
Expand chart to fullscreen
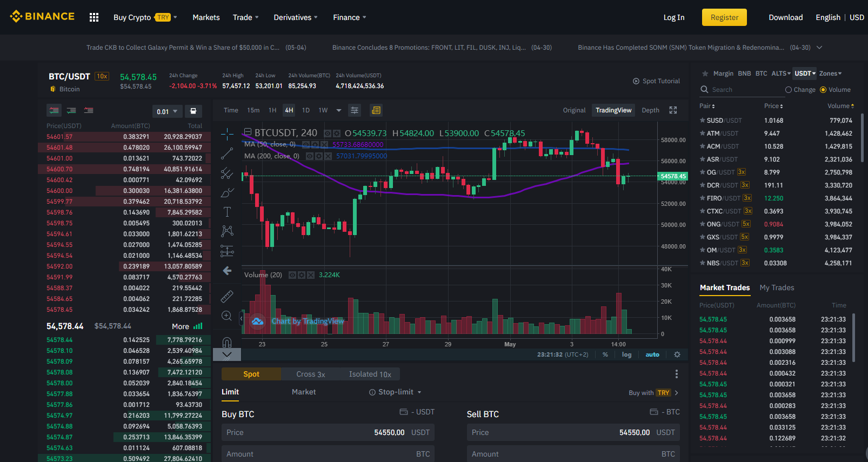673,110
